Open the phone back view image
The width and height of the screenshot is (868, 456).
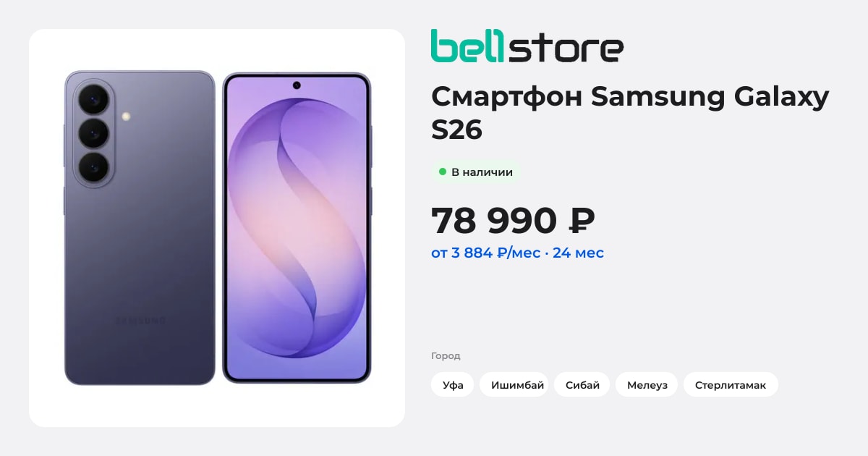pyautogui.click(x=140, y=228)
